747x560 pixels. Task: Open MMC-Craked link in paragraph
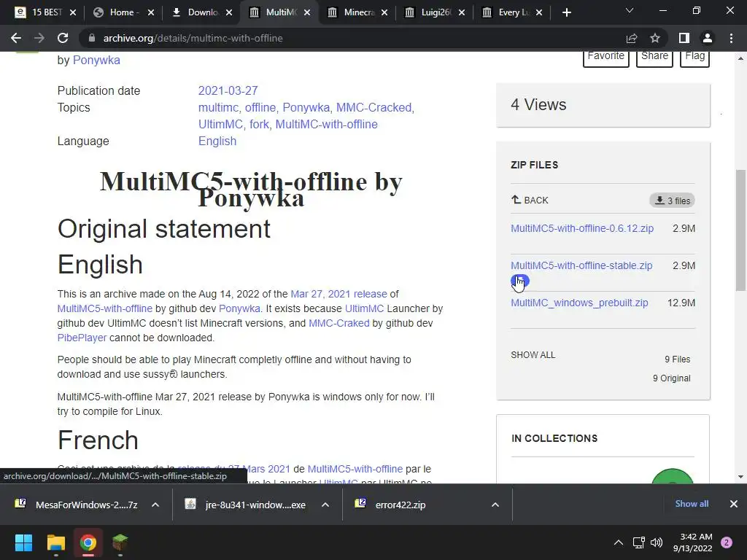pos(339,323)
